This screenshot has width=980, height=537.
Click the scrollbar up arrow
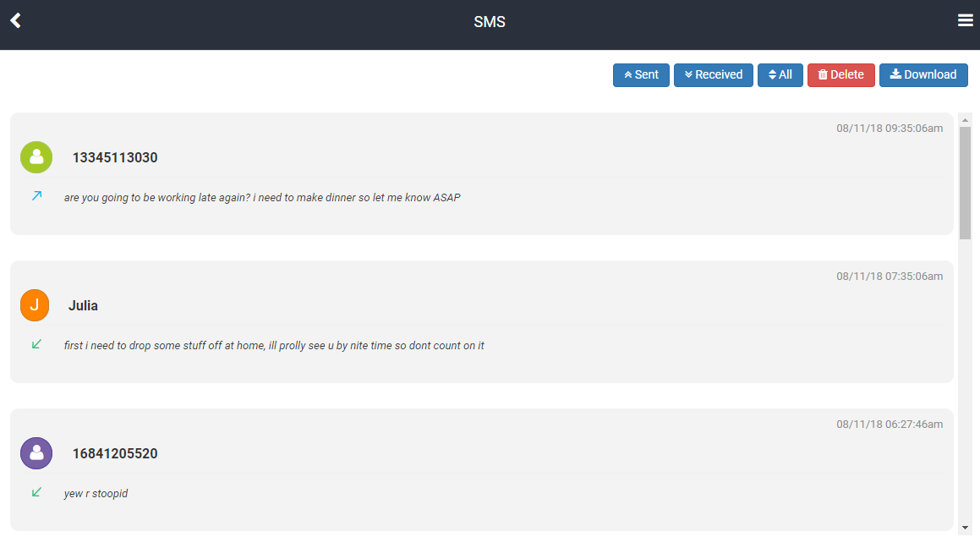tap(965, 120)
